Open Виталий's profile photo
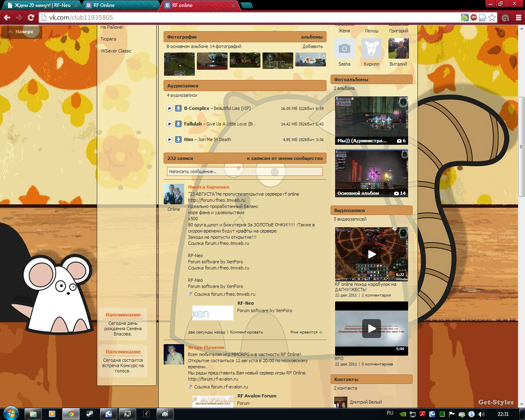This screenshot has width=525, height=420. pos(399,49)
